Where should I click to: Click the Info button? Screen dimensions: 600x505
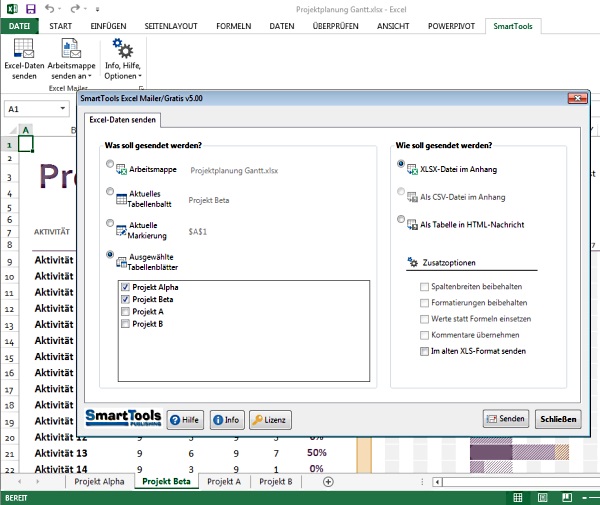coord(227,420)
